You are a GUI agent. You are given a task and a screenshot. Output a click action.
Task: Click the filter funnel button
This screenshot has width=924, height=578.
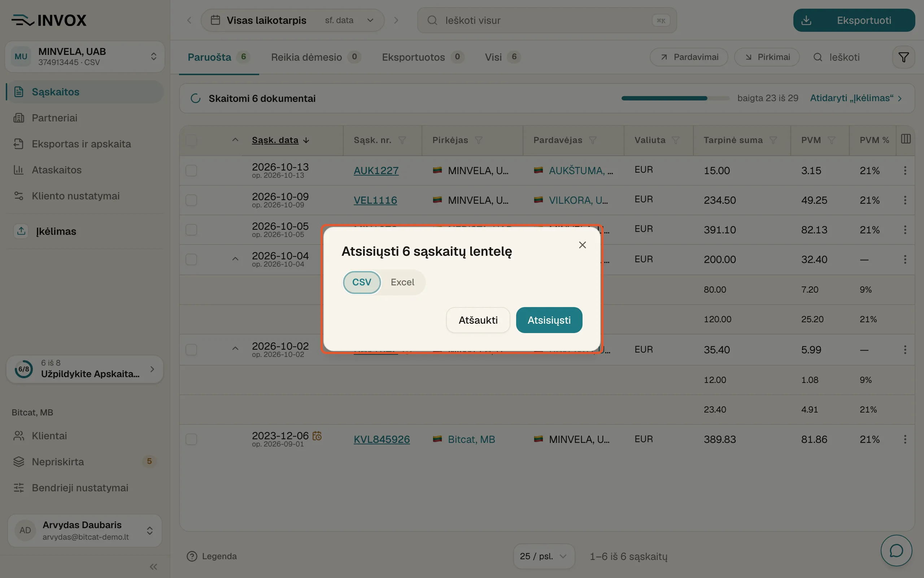pos(903,57)
